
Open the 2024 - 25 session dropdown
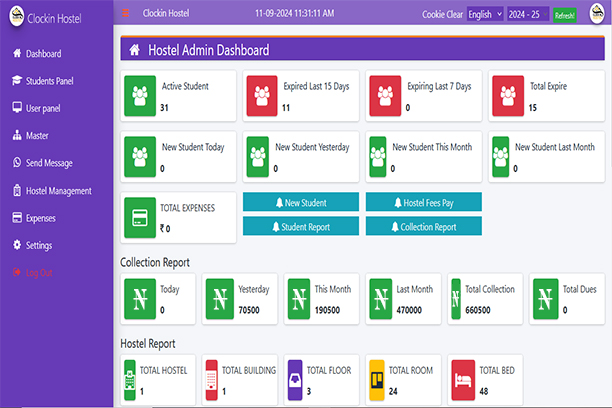tap(528, 14)
